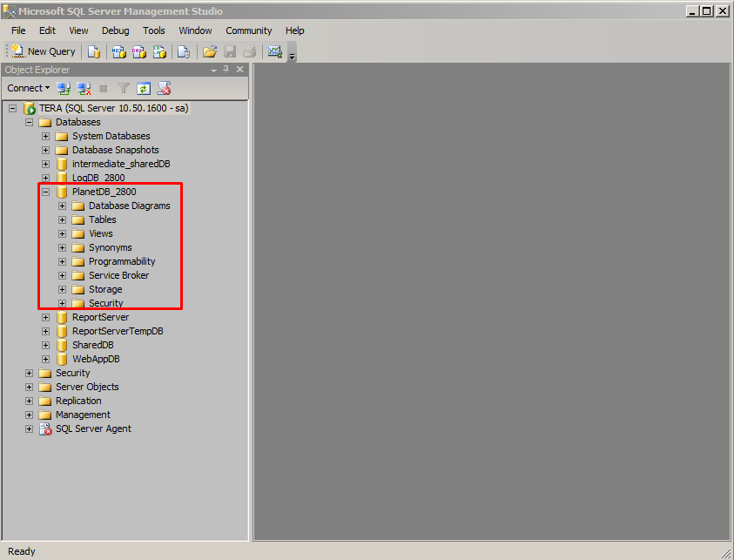734x560 pixels.
Task: Open the Window menu
Action: 195,30
